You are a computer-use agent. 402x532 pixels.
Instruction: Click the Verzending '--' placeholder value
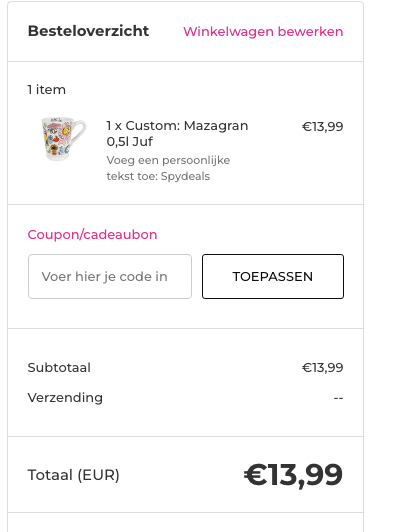pyautogui.click(x=338, y=398)
